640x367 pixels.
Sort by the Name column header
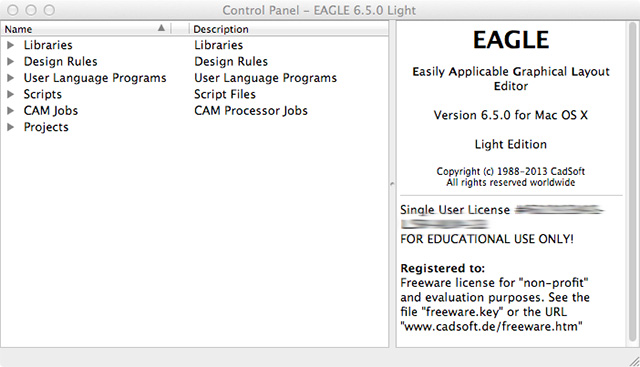pos(86,29)
